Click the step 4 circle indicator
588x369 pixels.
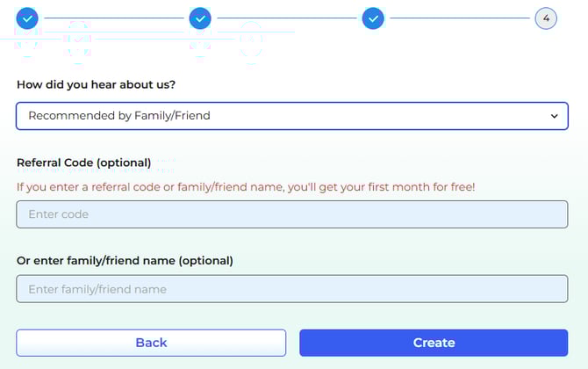(546, 18)
